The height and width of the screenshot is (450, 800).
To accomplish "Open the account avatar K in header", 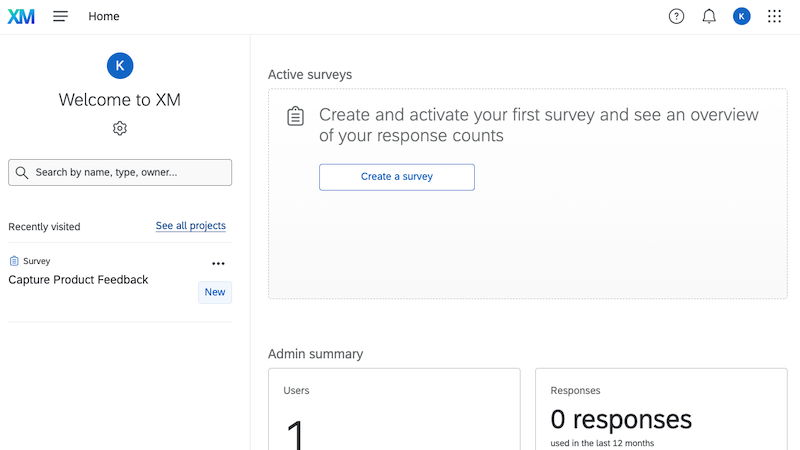I will coord(741,16).
